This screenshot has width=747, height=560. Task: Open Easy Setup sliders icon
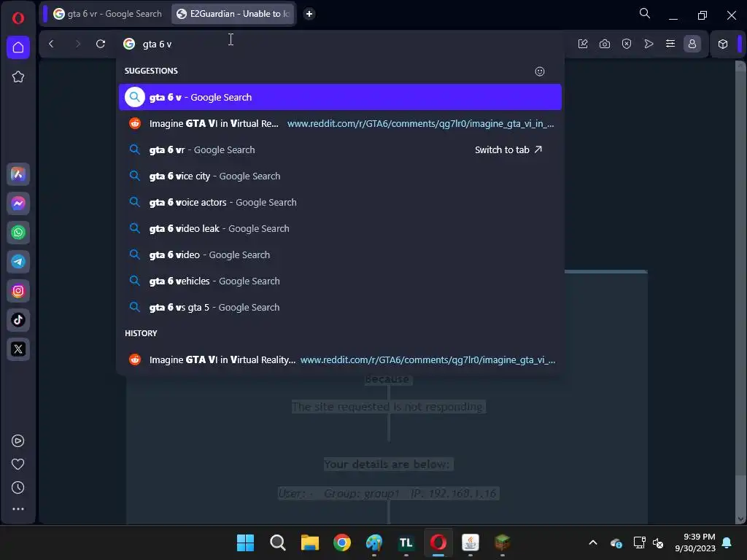(670, 44)
